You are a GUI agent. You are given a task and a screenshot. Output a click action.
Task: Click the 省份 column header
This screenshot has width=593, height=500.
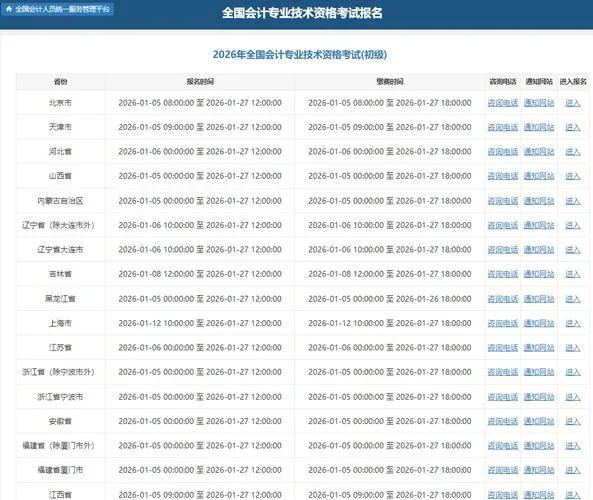[x=60, y=81]
